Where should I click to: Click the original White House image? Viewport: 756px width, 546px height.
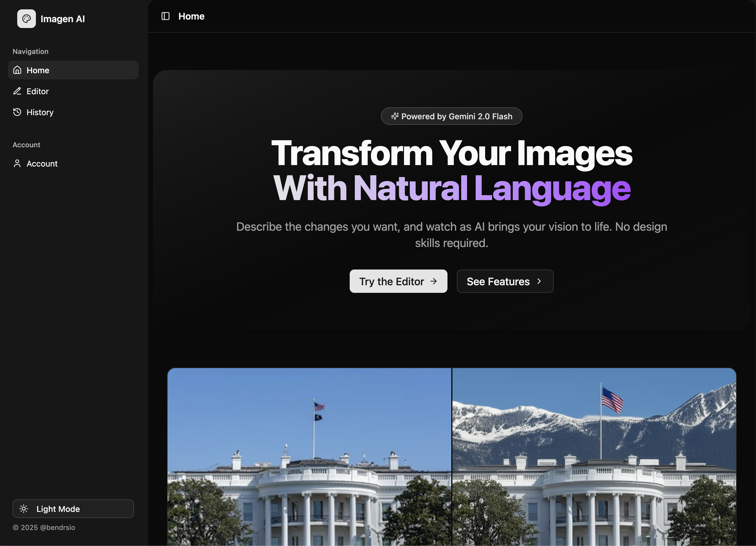click(309, 457)
